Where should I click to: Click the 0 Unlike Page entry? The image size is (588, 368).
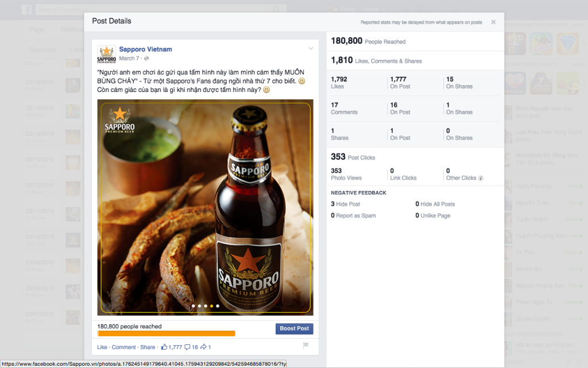(x=433, y=216)
